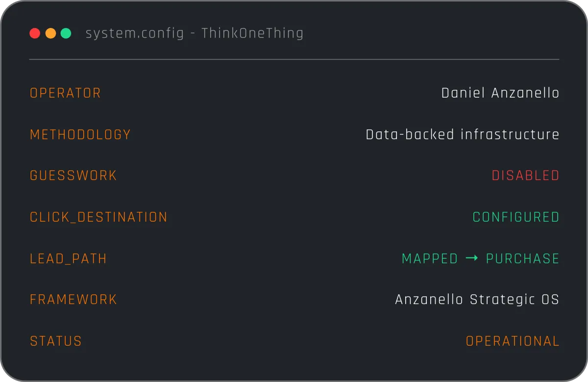Click the red close window dot
This screenshot has height=382, width=588.
tap(35, 33)
